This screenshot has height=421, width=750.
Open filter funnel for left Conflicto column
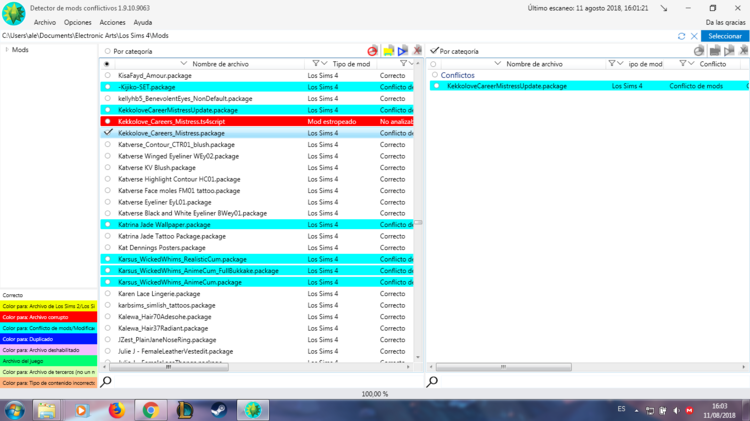(403, 63)
